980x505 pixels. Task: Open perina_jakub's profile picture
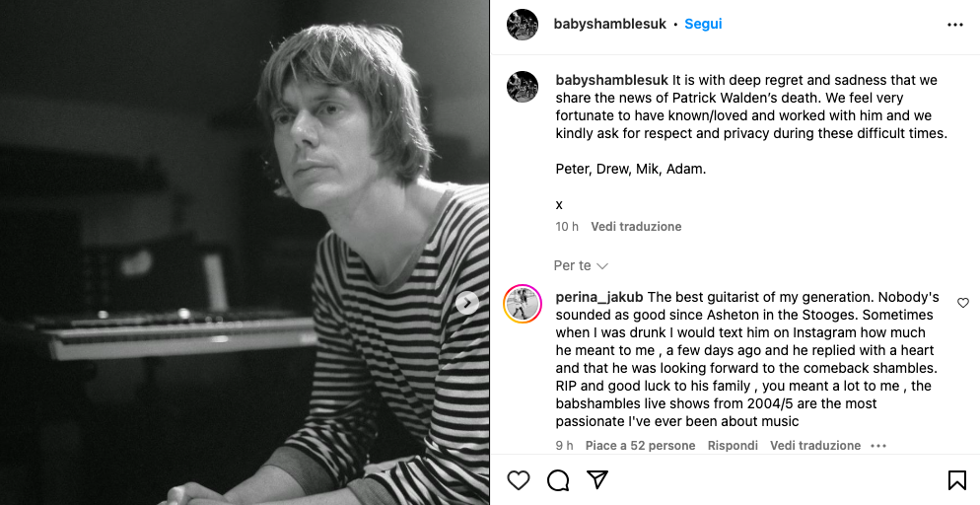(x=523, y=304)
